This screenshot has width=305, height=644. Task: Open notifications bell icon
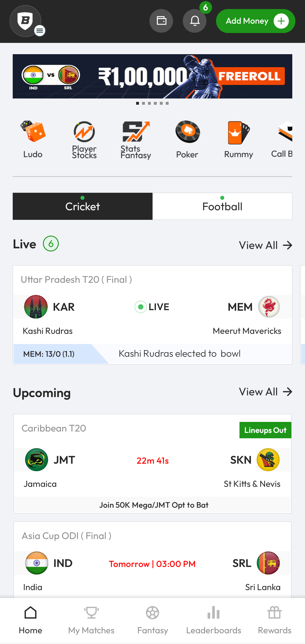click(x=195, y=21)
